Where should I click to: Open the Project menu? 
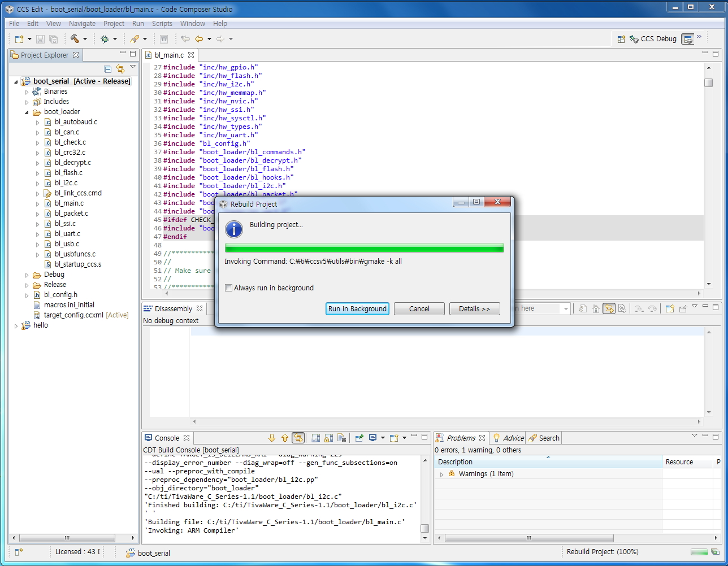(x=114, y=23)
